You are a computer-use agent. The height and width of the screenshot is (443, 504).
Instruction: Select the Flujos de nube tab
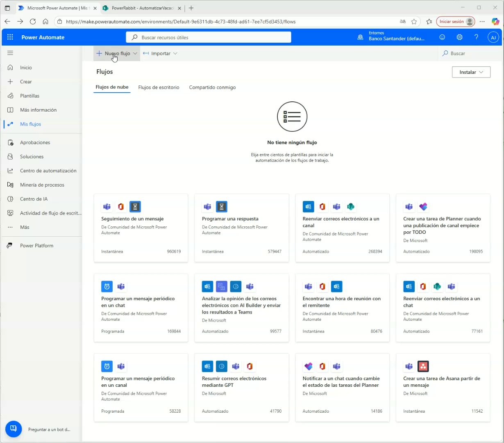[112, 87]
